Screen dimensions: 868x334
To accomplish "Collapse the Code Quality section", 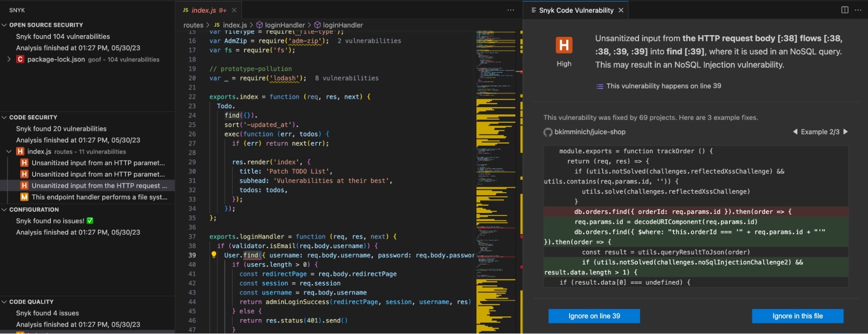I will (4, 302).
